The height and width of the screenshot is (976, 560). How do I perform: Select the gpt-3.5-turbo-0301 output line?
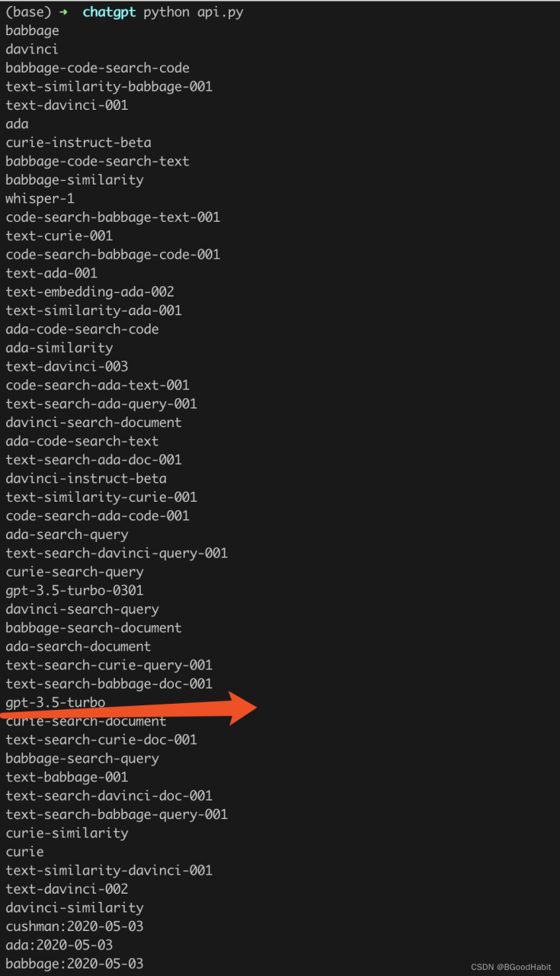coord(75,590)
